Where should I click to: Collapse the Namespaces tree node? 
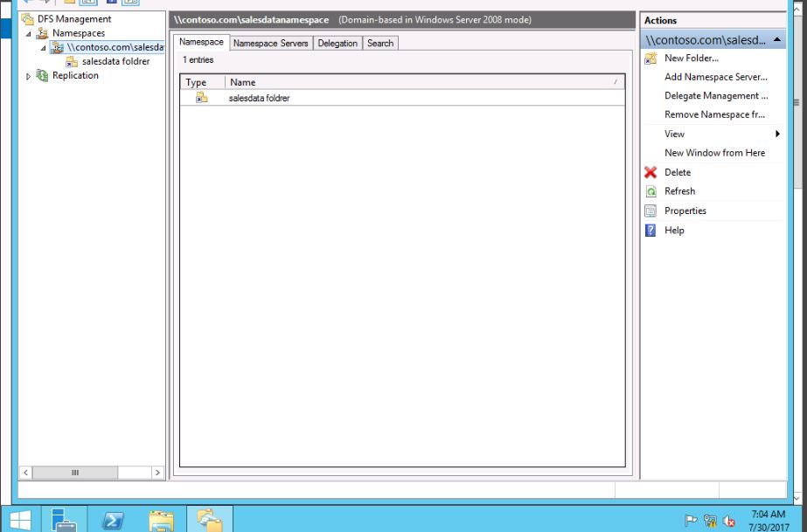pos(29,34)
